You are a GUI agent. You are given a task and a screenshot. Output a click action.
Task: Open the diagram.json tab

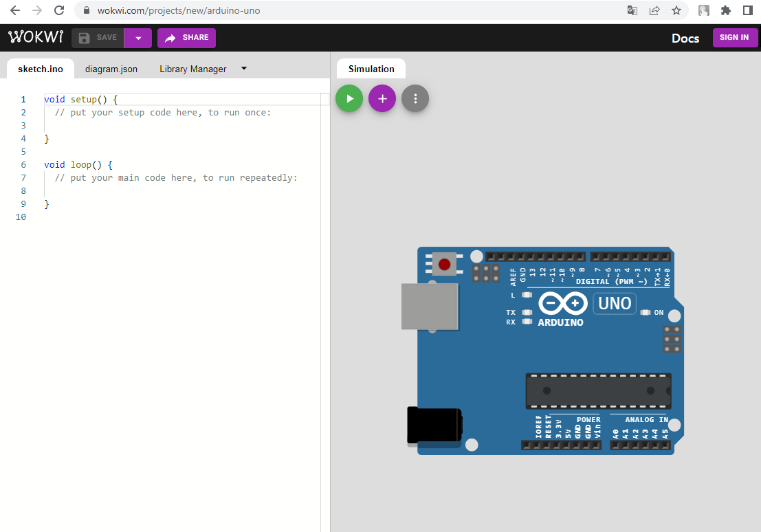(111, 69)
